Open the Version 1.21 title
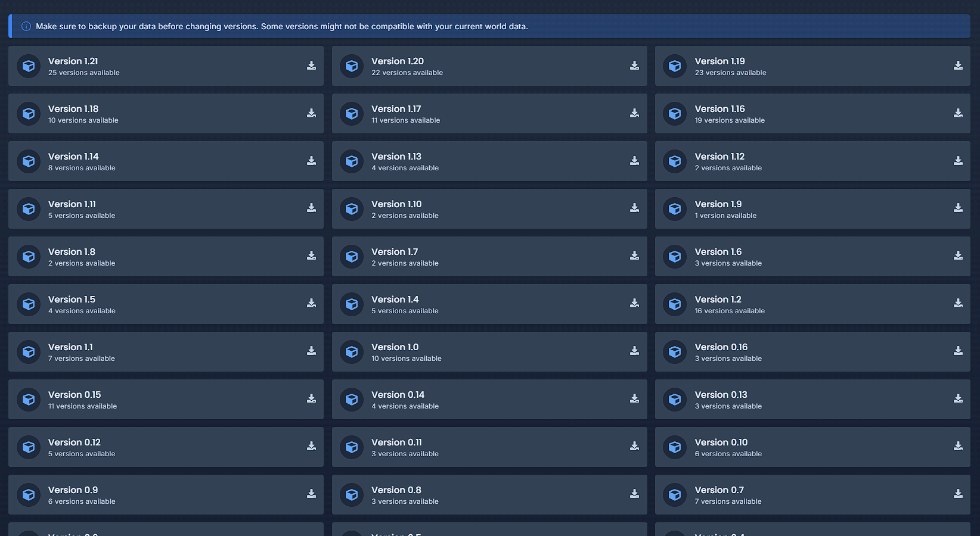 [x=73, y=61]
